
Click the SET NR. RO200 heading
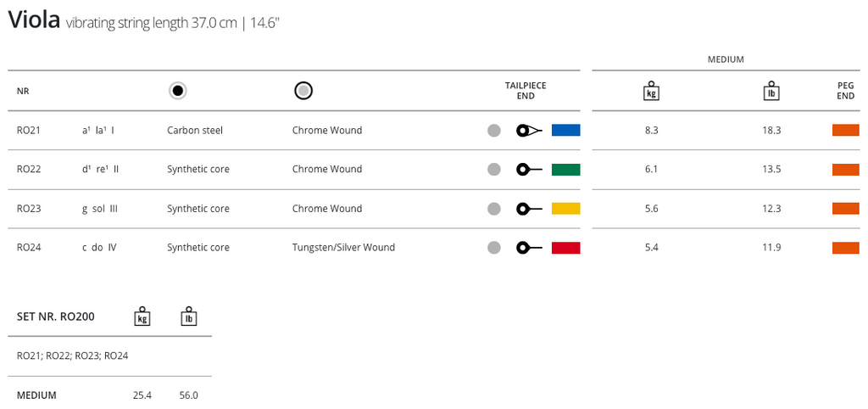tap(55, 317)
